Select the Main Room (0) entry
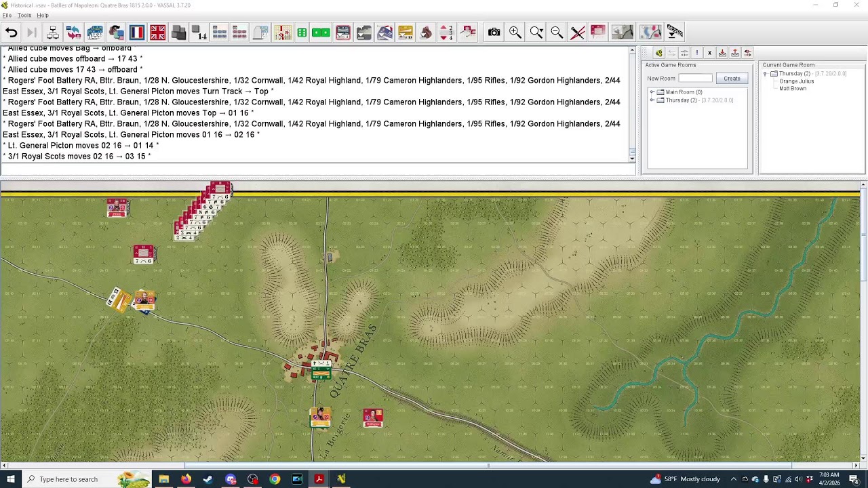The image size is (868, 488). (x=684, y=92)
